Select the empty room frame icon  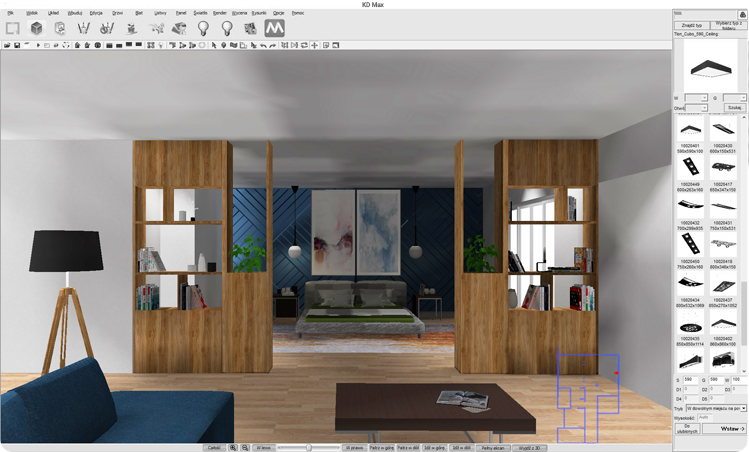12,29
